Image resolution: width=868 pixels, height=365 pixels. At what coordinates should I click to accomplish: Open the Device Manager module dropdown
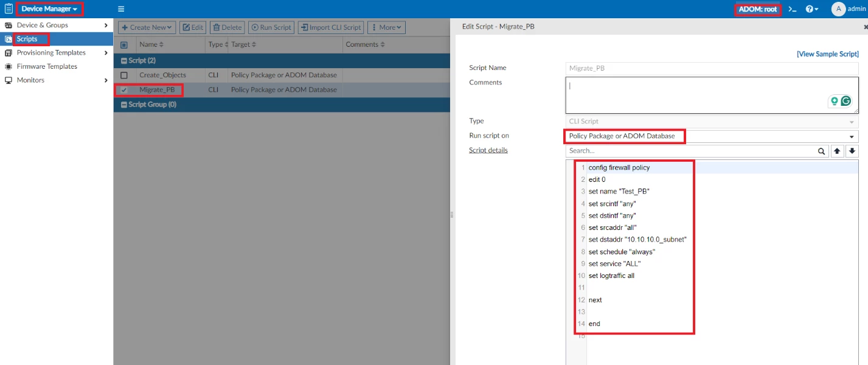click(x=50, y=9)
